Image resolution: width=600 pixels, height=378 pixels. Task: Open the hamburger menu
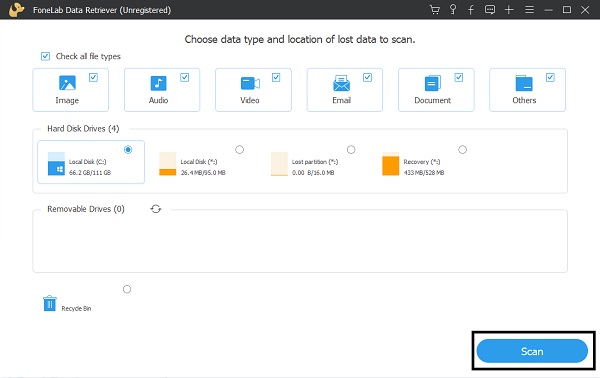pyautogui.click(x=530, y=10)
